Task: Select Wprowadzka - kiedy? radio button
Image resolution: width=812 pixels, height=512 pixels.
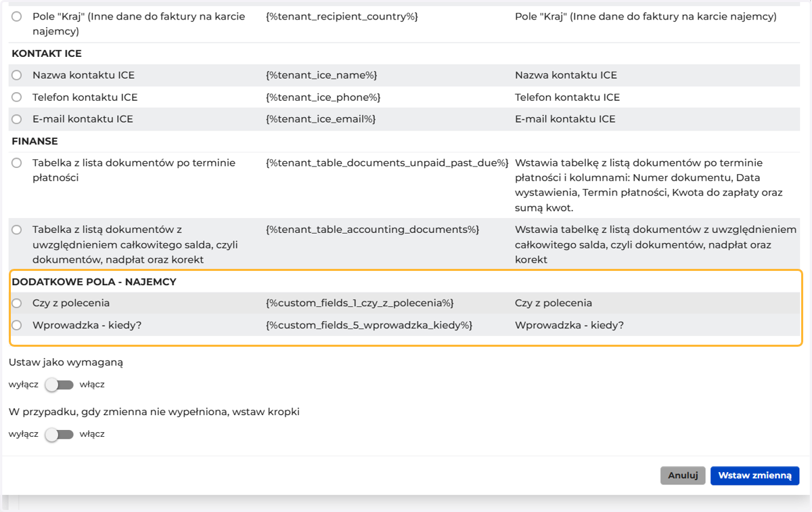Action: coord(17,325)
